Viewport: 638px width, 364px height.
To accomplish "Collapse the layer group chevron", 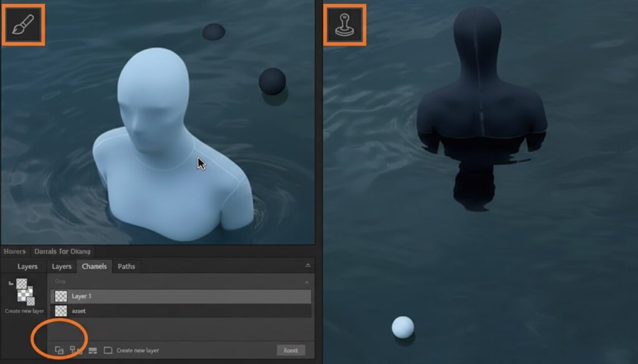I will coord(306,283).
